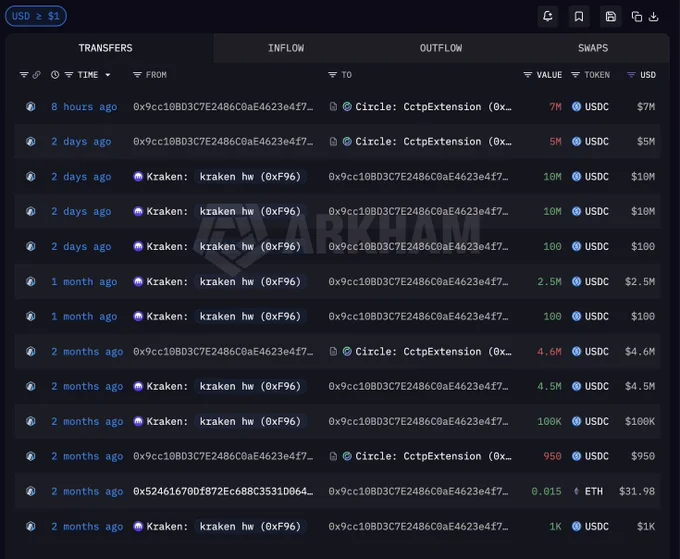The height and width of the screenshot is (559, 680).
Task: Click Circle: CctpExtension in the $5M row
Action: 433,142
